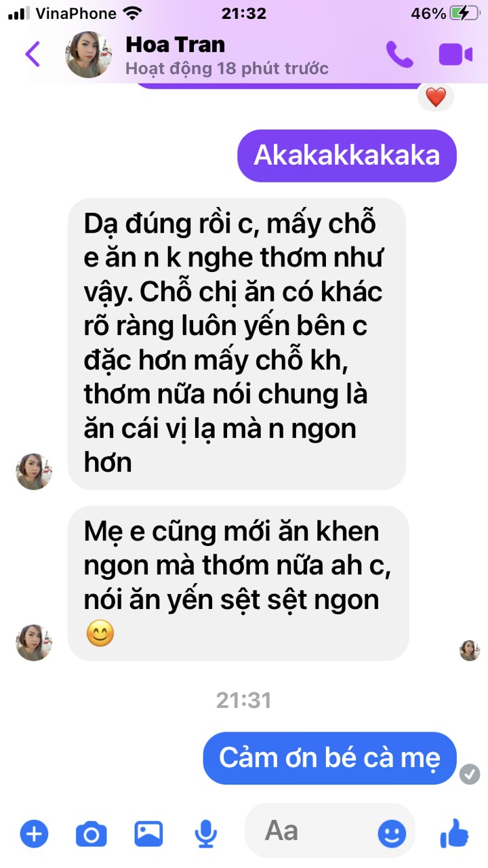The image size is (488, 868).
Task: Open the photo gallery picker icon
Action: coord(148,833)
